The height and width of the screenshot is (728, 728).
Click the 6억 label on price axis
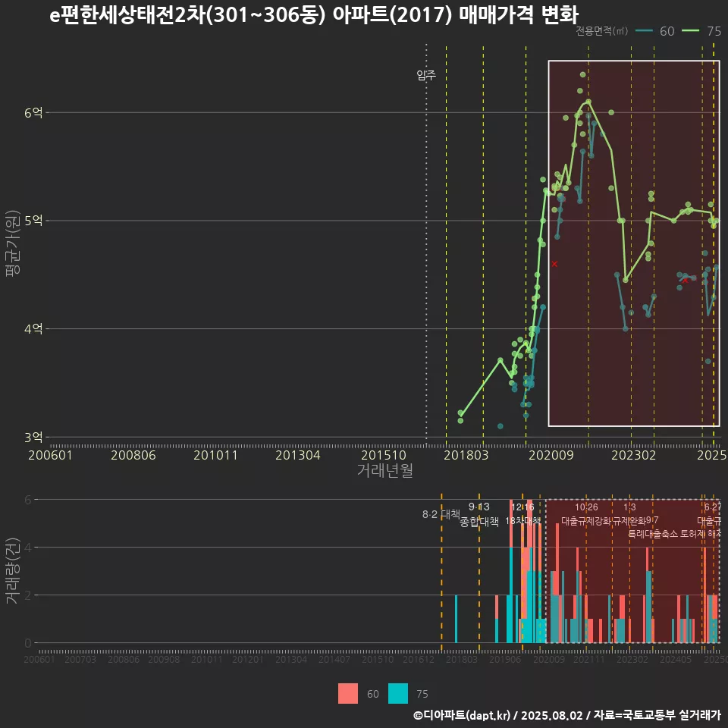click(33, 113)
